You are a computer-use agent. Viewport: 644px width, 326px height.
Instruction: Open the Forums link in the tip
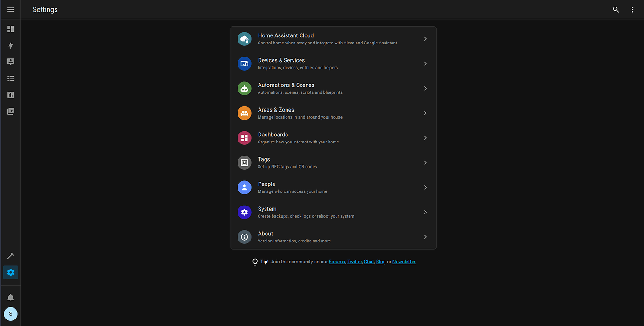point(337,262)
